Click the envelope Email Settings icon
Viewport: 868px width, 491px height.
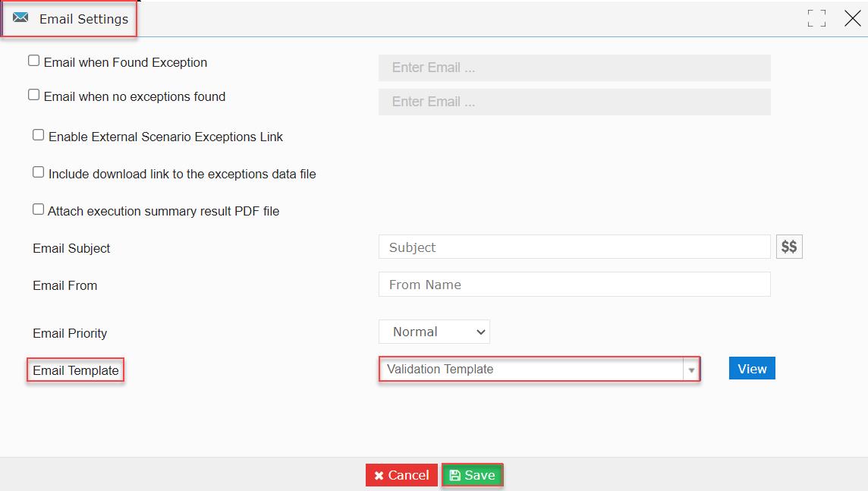[x=20, y=17]
